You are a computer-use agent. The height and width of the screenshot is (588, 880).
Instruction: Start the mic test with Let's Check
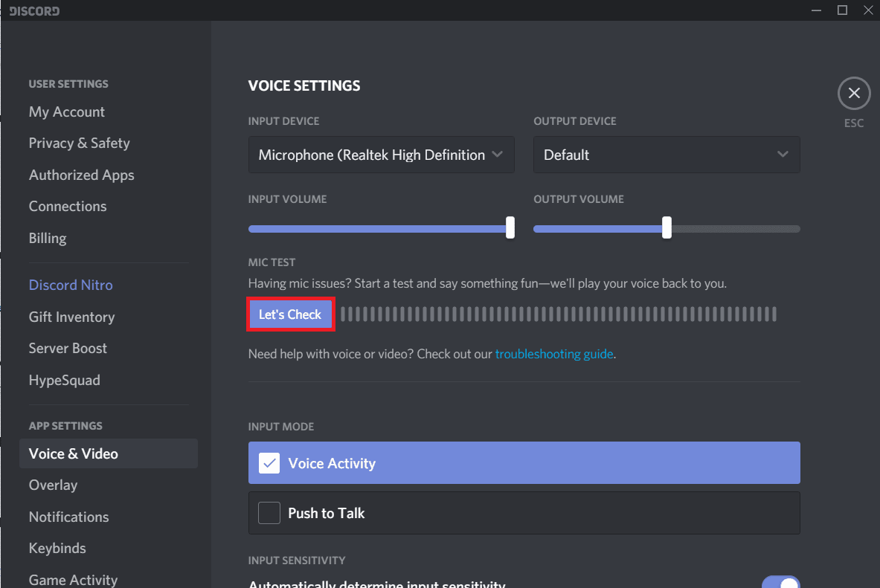[290, 314]
